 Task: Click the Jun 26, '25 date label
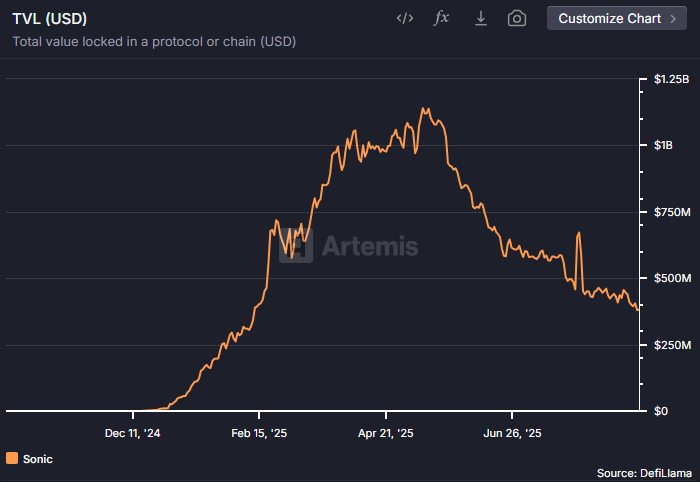point(512,433)
